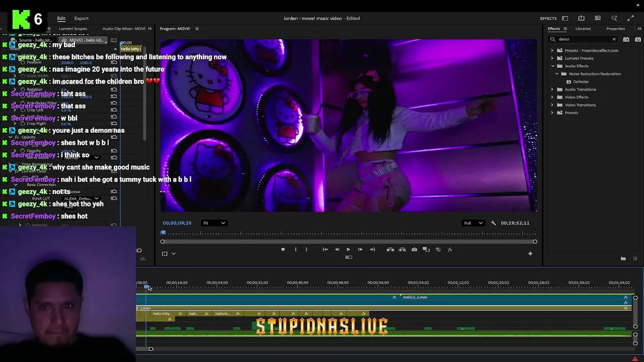
Task: Click the 00;19;52;11 duration timecode
Action: point(515,223)
